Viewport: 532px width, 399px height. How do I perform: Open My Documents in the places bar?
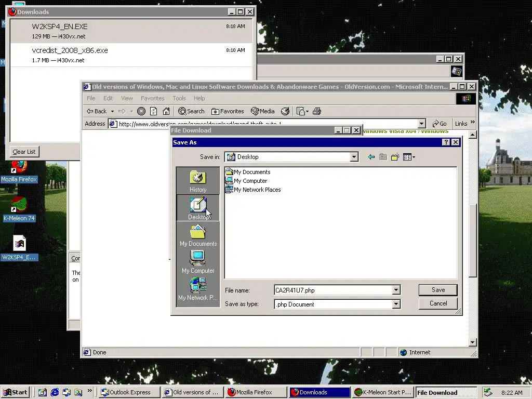pyautogui.click(x=198, y=235)
